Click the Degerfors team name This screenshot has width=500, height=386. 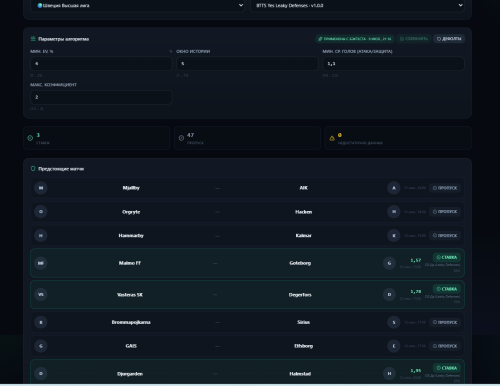coord(300,295)
